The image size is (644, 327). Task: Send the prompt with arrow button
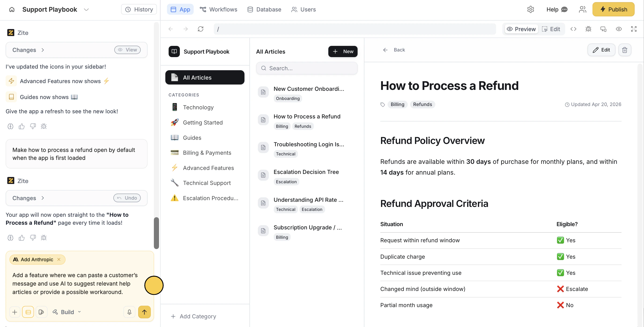[x=144, y=312]
